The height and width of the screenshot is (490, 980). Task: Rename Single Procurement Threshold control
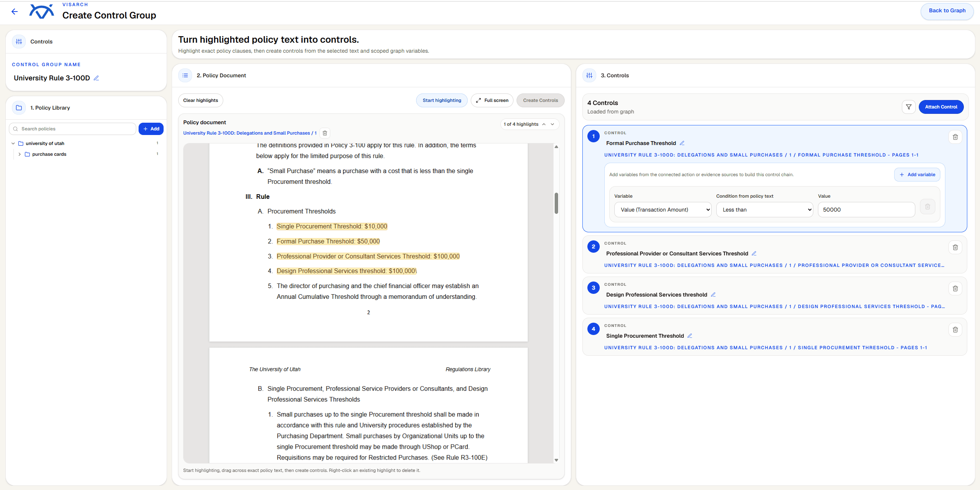coord(690,336)
